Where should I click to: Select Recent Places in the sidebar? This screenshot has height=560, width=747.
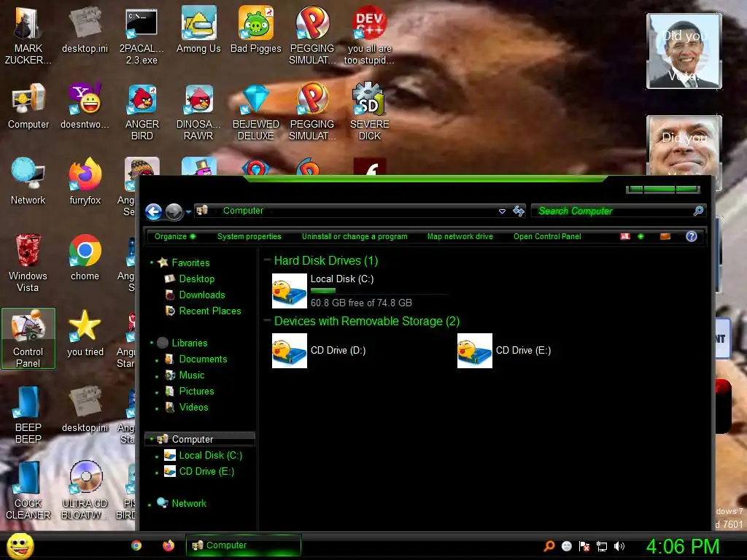pos(209,311)
